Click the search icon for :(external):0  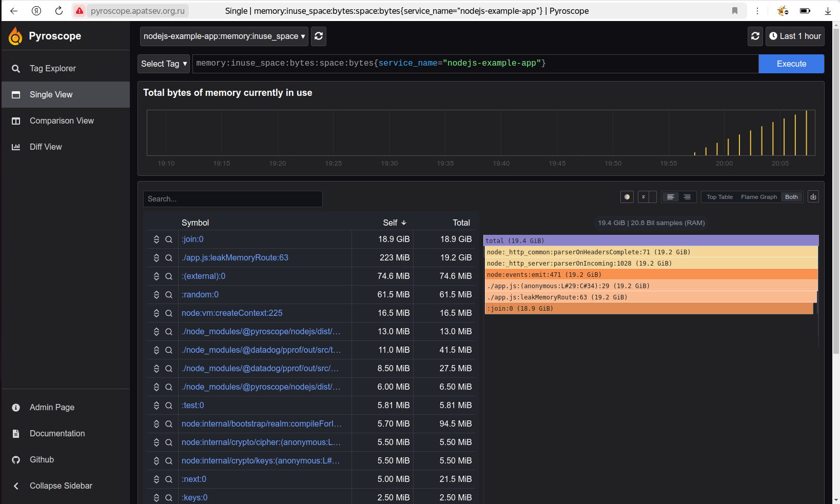click(x=168, y=276)
